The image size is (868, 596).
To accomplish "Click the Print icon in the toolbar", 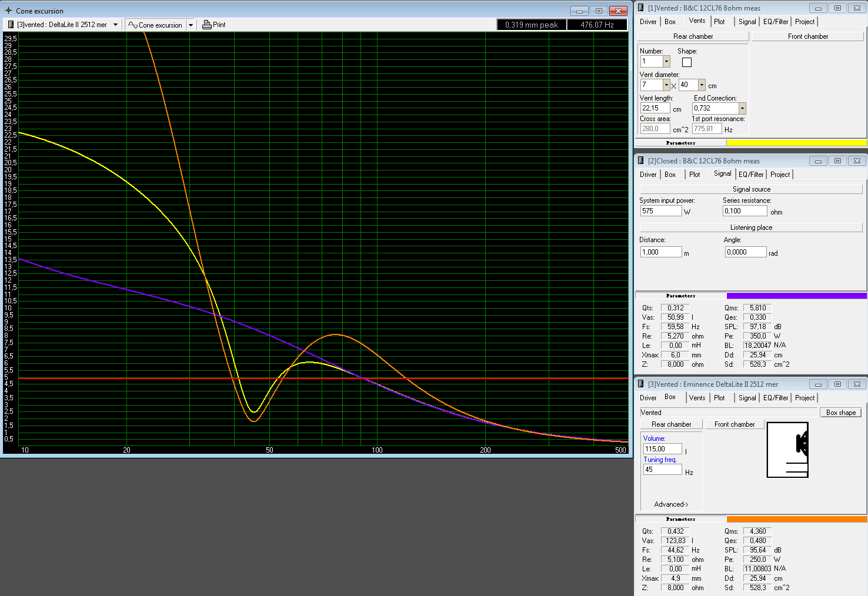I will [x=207, y=25].
